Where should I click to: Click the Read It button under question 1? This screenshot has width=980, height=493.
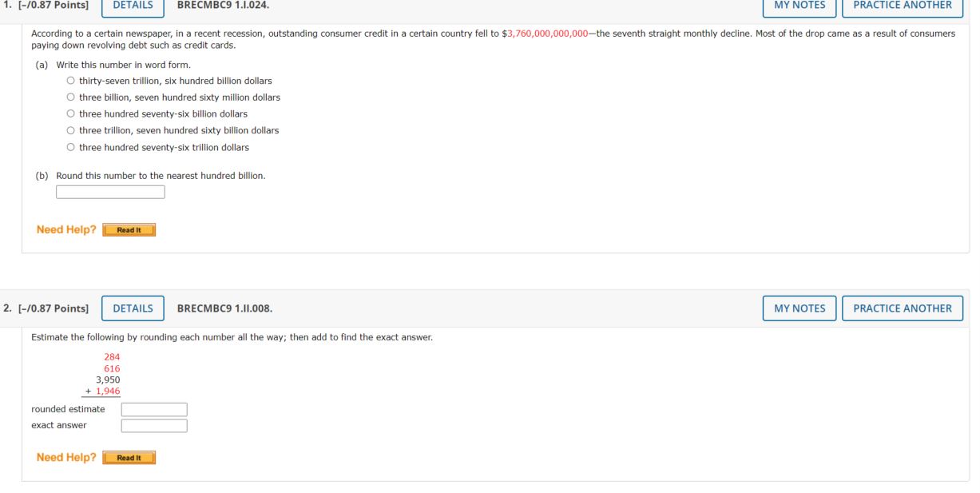[x=129, y=229]
